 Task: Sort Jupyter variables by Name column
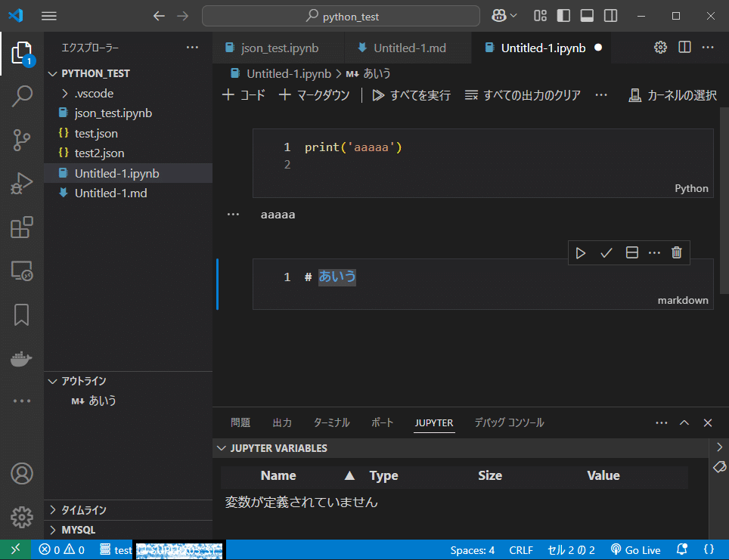278,475
